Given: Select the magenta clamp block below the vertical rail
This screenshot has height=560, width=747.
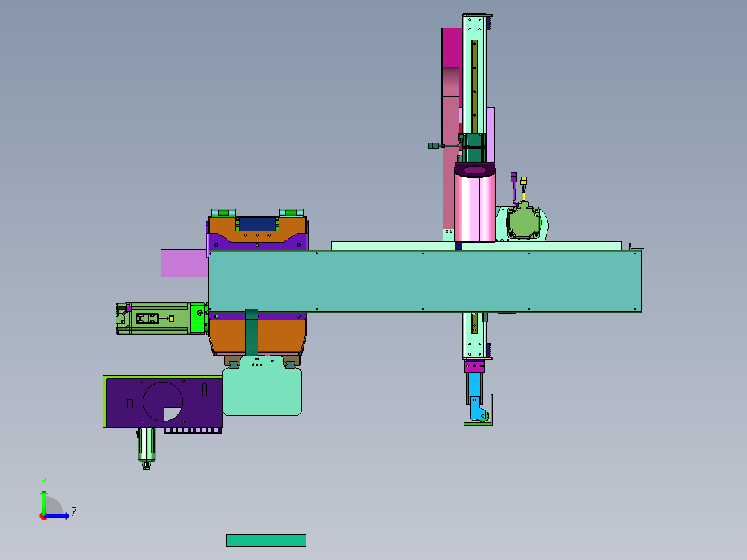Looking at the screenshot, I should click(x=475, y=367).
